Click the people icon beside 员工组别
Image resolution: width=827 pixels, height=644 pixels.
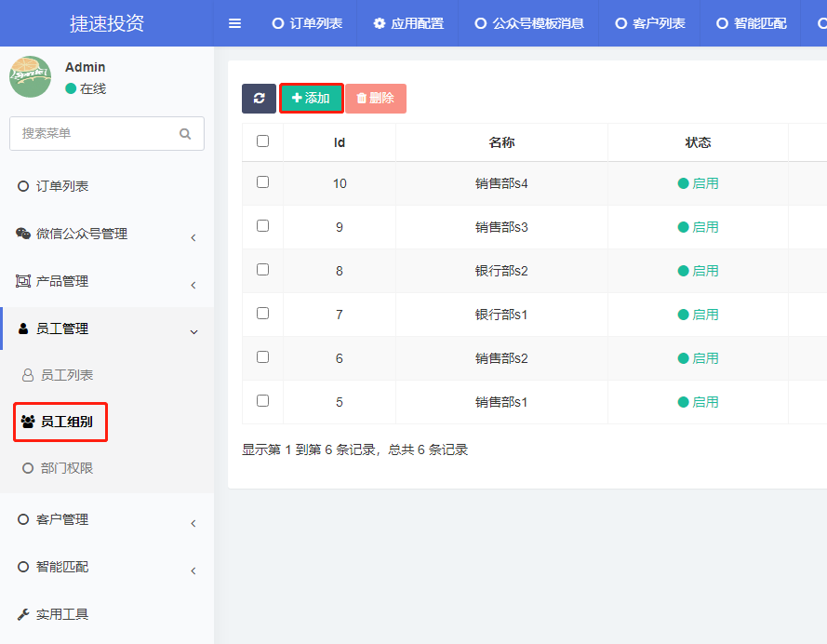click(28, 422)
